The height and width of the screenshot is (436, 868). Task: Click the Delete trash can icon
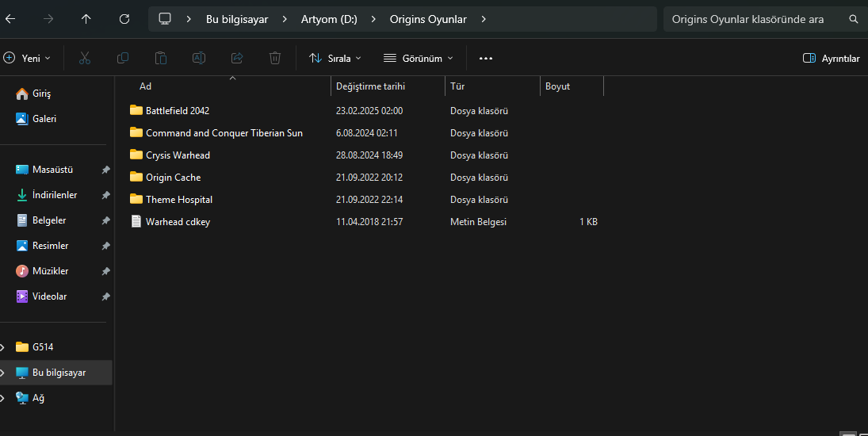coord(275,58)
